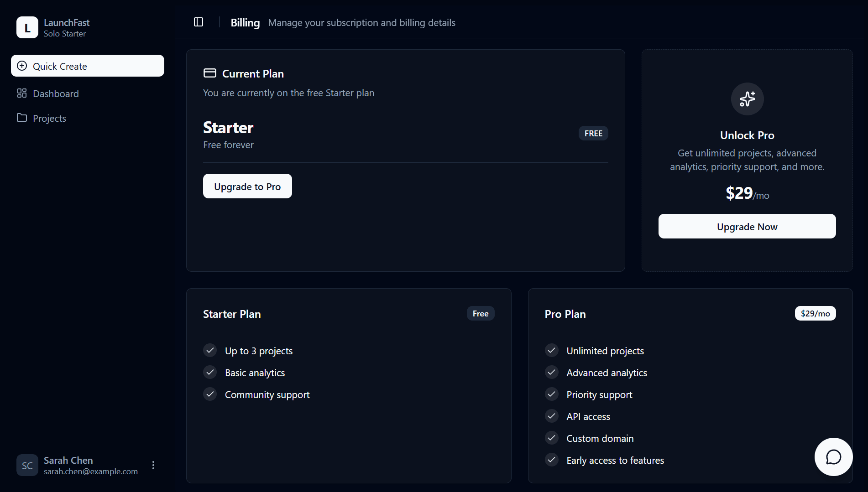The width and height of the screenshot is (868, 492).
Task: Click the $29/mo badge on Pro Plan
Action: click(x=815, y=313)
